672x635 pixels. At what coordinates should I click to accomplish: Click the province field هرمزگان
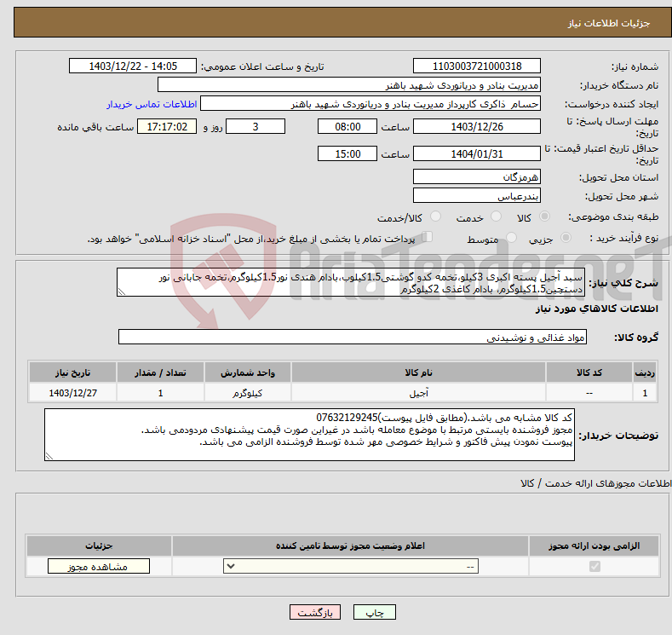477,176
